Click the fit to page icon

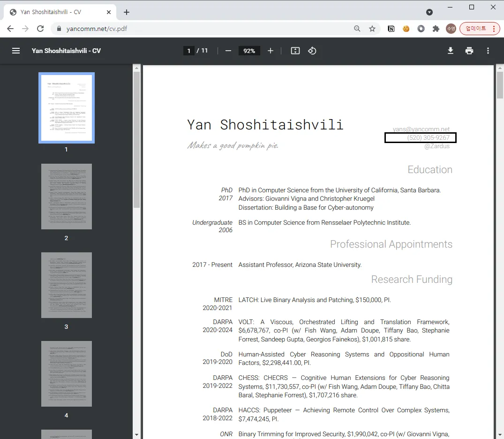pos(295,51)
